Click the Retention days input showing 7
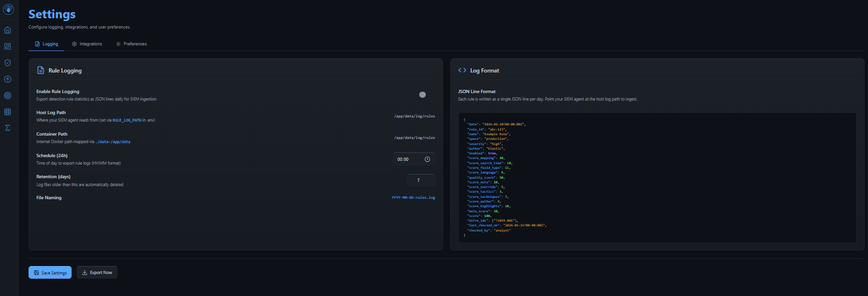Image resolution: width=868 pixels, height=296 pixels. pos(421,180)
